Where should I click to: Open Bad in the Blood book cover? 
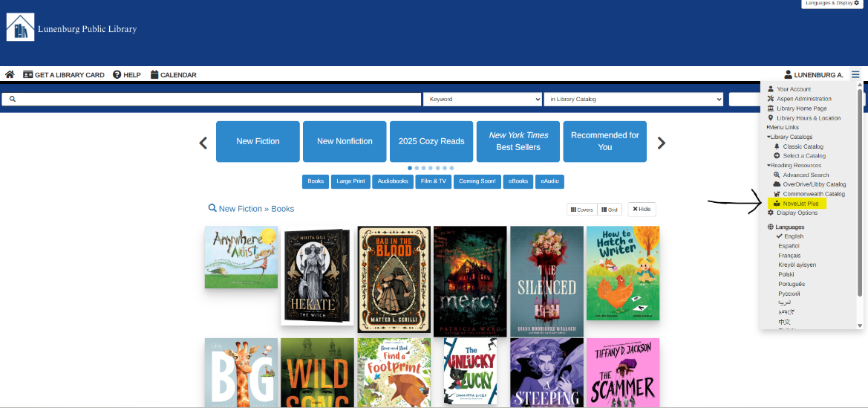(394, 279)
